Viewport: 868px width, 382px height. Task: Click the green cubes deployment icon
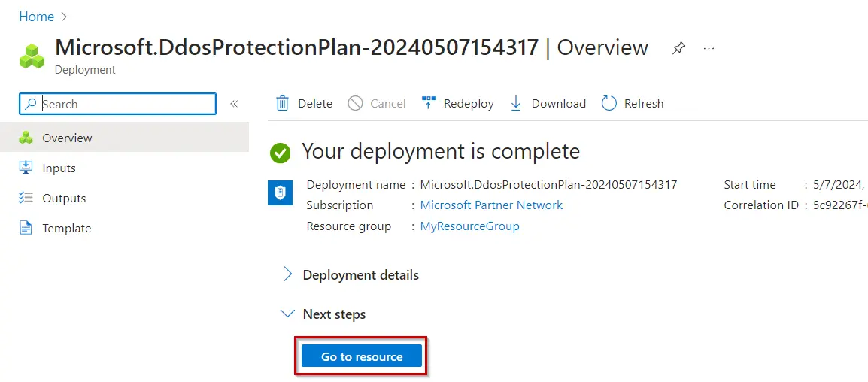coord(32,56)
